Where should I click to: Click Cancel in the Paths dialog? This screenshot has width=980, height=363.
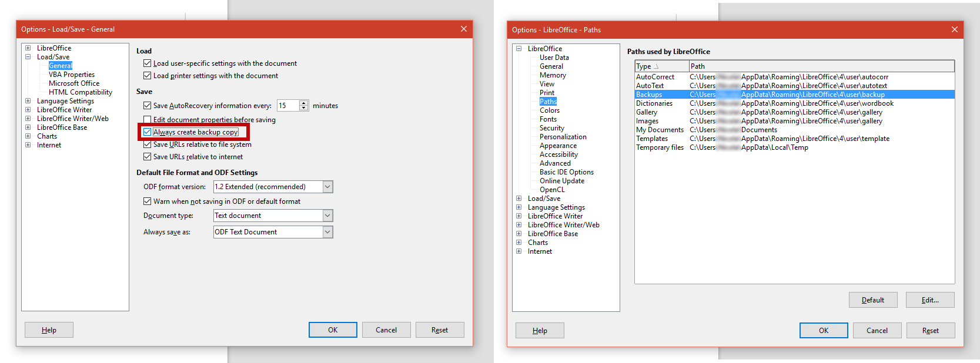tap(877, 331)
